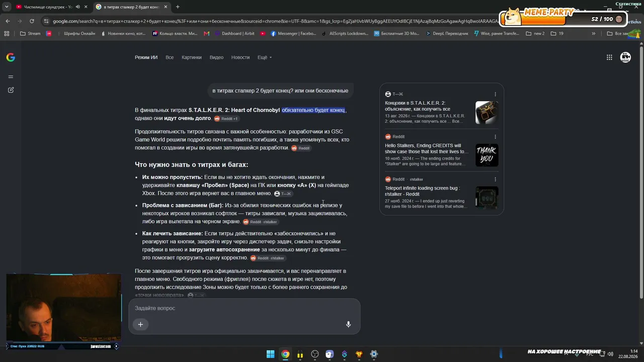Open the Google sidebar hamburger menu
This screenshot has width=644, height=362.
coord(11,77)
